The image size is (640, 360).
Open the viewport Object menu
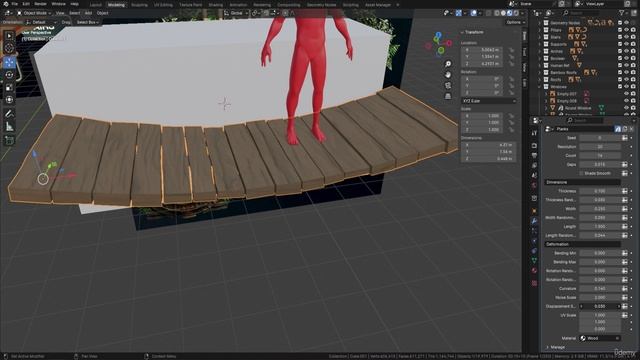pyautogui.click(x=102, y=13)
